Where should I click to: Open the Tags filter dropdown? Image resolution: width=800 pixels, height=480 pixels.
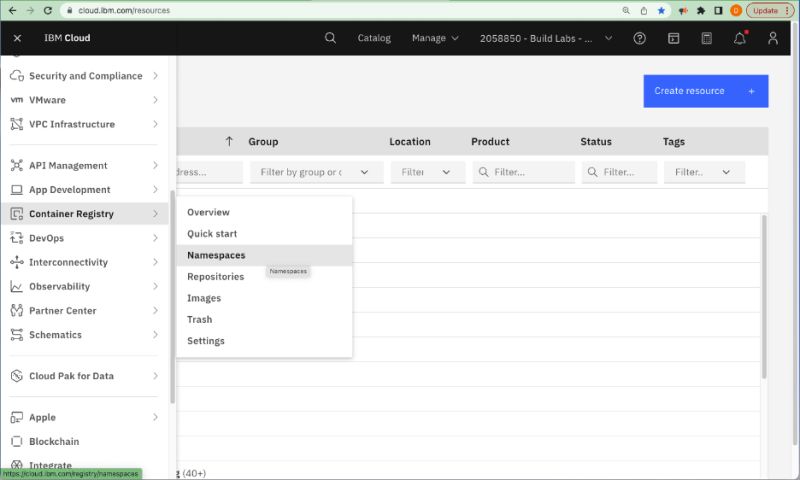[x=704, y=172]
